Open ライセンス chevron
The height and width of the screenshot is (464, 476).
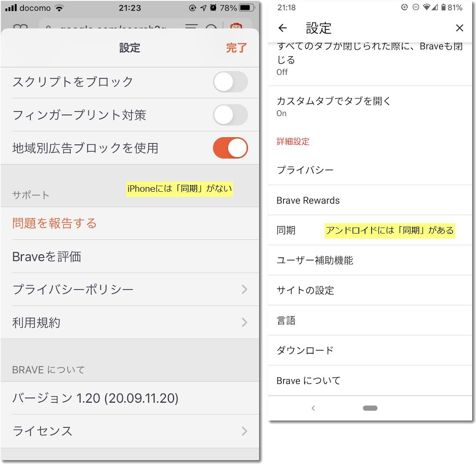(x=244, y=431)
